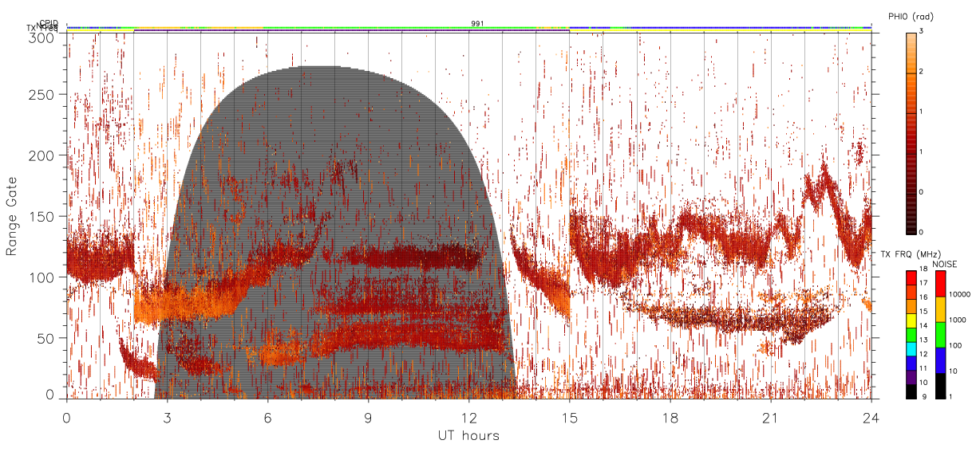This screenshot has height=452, width=980.
Task: Click the '15' tick on UT hours axis
Action: tap(569, 417)
